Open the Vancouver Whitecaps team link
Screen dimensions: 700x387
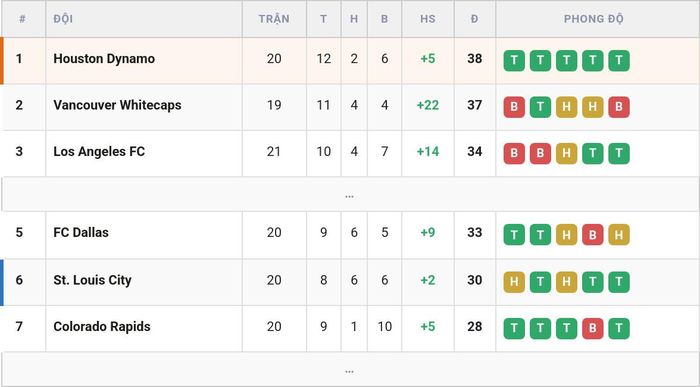coord(117,105)
